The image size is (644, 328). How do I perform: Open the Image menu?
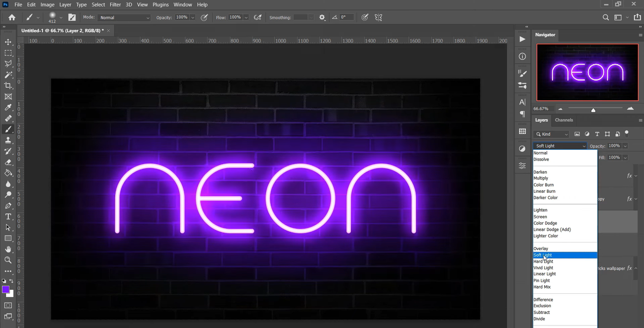pyautogui.click(x=47, y=5)
